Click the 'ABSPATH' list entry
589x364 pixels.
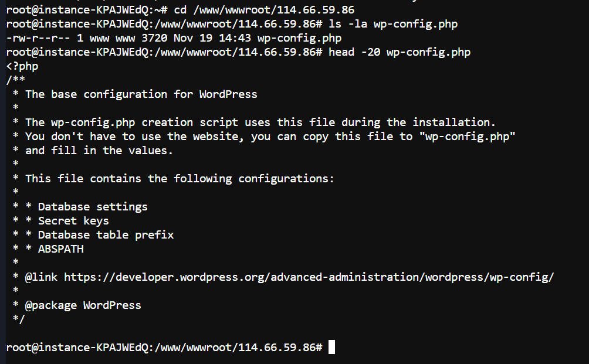coord(60,249)
